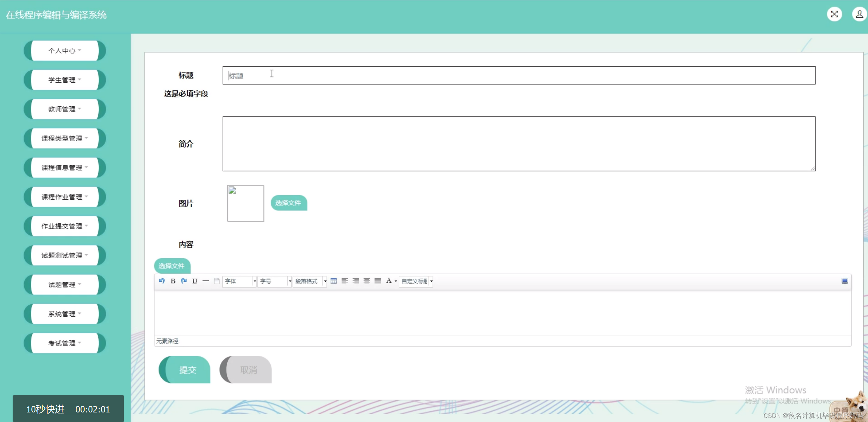Insert a table with the table icon
Screen dimensions: 868x422
(x=333, y=281)
